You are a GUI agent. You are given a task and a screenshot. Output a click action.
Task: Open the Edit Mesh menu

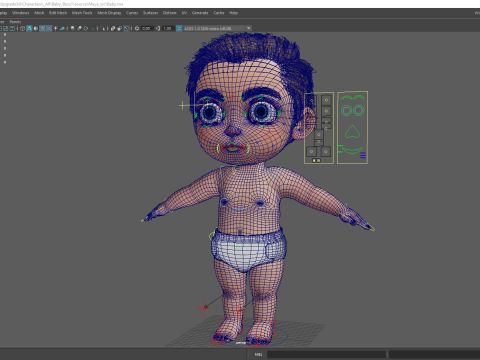point(58,13)
